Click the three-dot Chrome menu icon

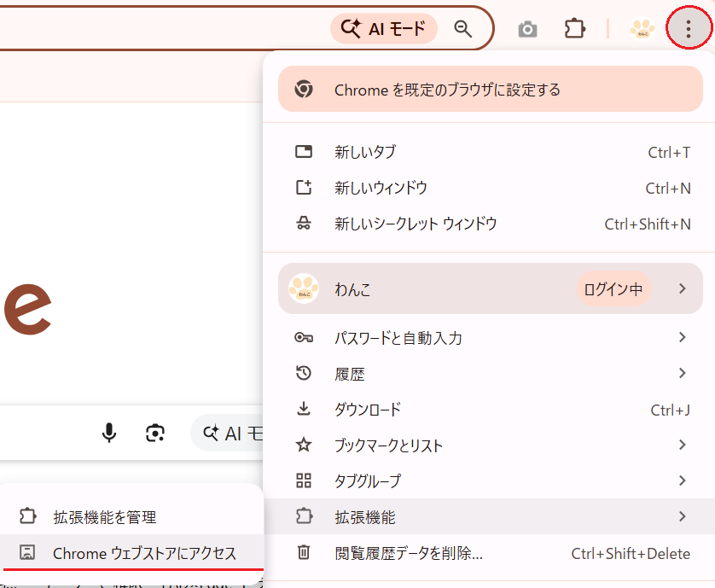click(688, 28)
